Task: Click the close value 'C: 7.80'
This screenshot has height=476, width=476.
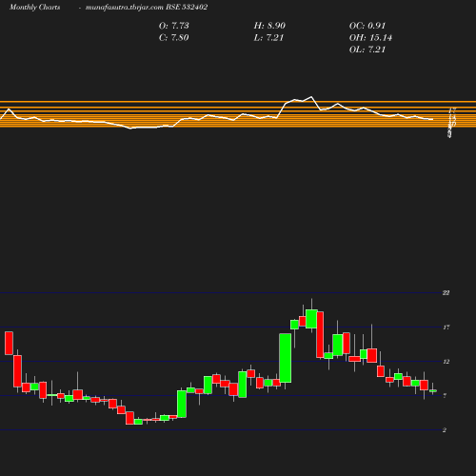Action: tap(174, 37)
